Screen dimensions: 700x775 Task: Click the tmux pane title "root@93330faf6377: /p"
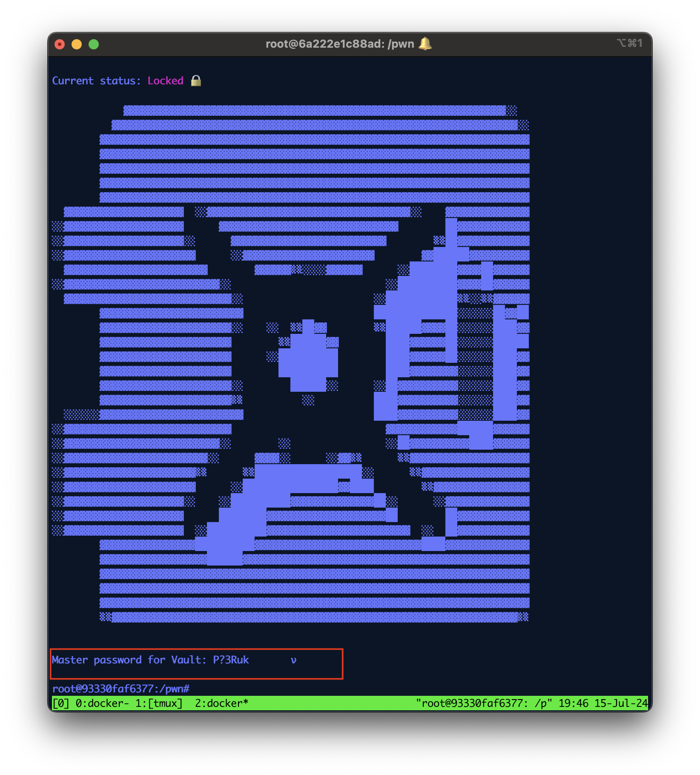(484, 703)
